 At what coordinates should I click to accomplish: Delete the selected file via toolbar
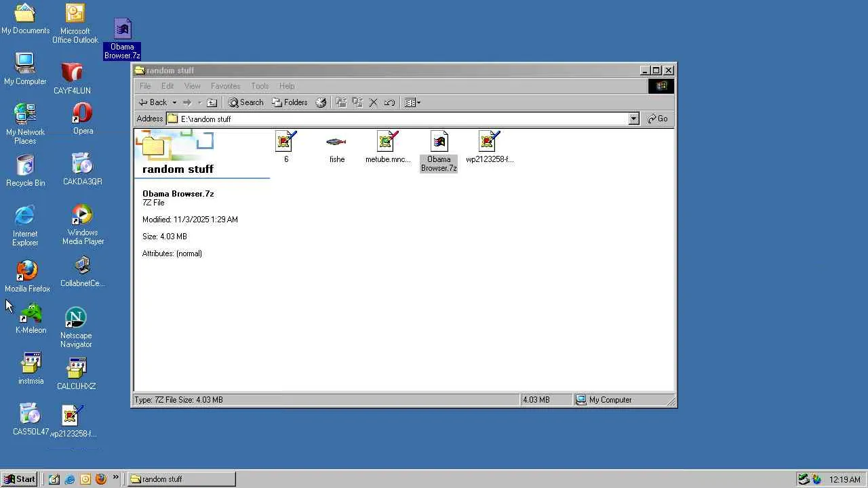373,102
